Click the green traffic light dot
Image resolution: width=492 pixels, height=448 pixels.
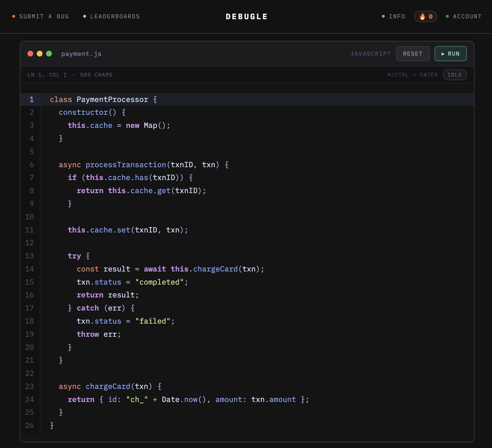pos(50,54)
